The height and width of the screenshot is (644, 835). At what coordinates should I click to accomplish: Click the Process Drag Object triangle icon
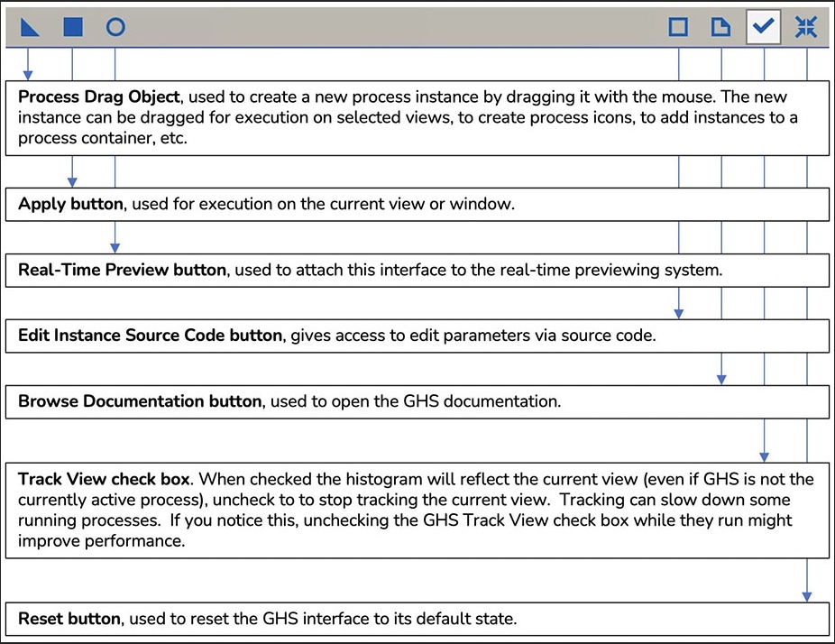coord(30,27)
